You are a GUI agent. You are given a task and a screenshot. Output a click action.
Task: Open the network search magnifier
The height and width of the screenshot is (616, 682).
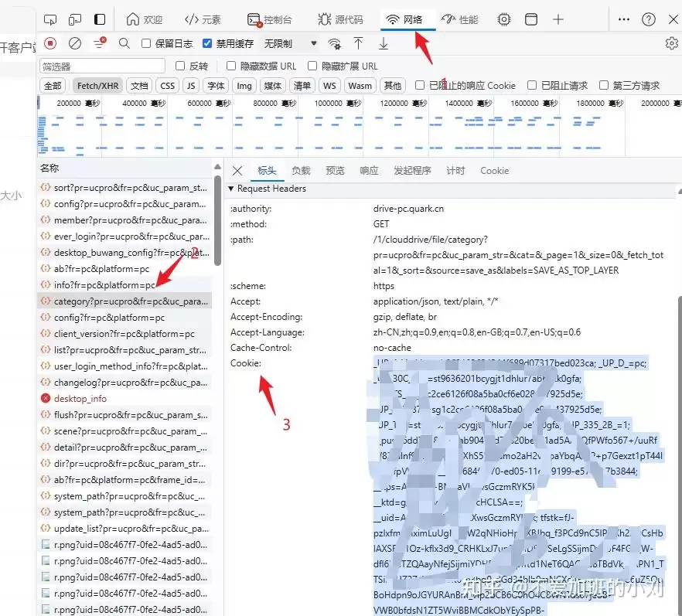[124, 44]
